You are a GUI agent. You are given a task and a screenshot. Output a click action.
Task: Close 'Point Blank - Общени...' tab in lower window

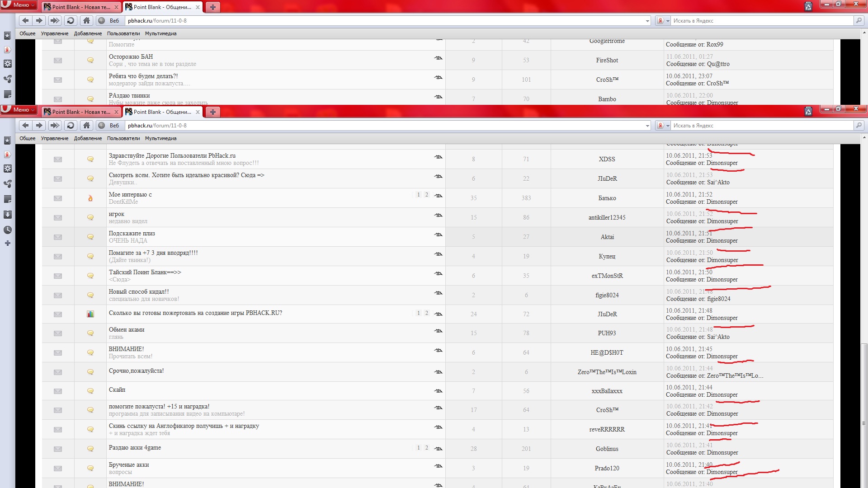(198, 112)
